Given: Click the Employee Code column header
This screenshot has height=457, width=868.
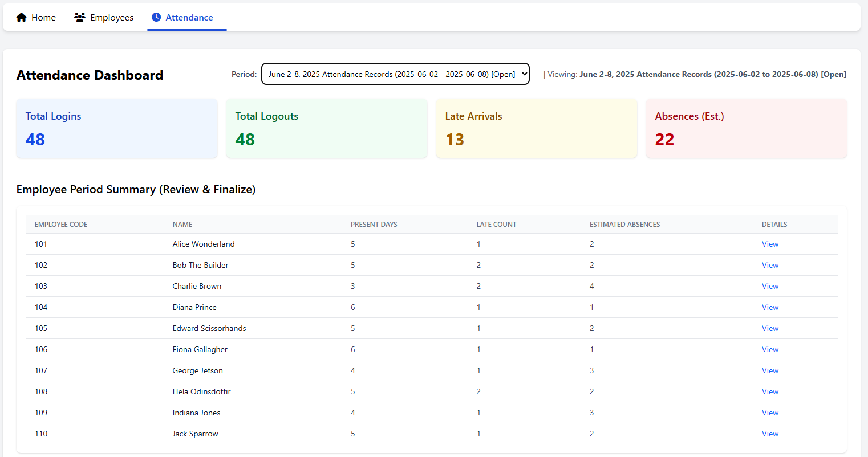Looking at the screenshot, I should click(x=61, y=225).
